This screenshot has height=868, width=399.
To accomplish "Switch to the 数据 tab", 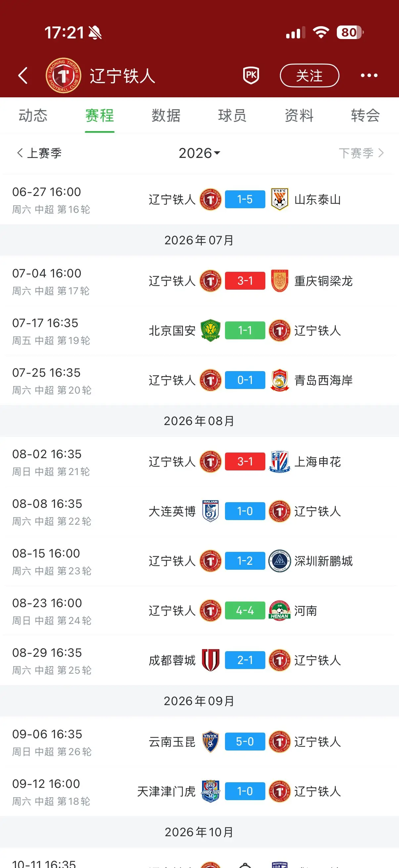I will pyautogui.click(x=166, y=116).
